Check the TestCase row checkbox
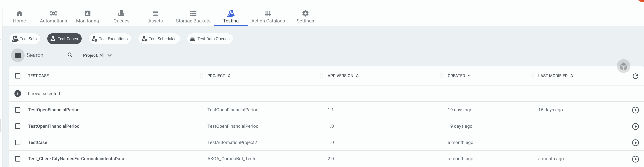Viewport: 644px width, 167px height. coord(18,142)
